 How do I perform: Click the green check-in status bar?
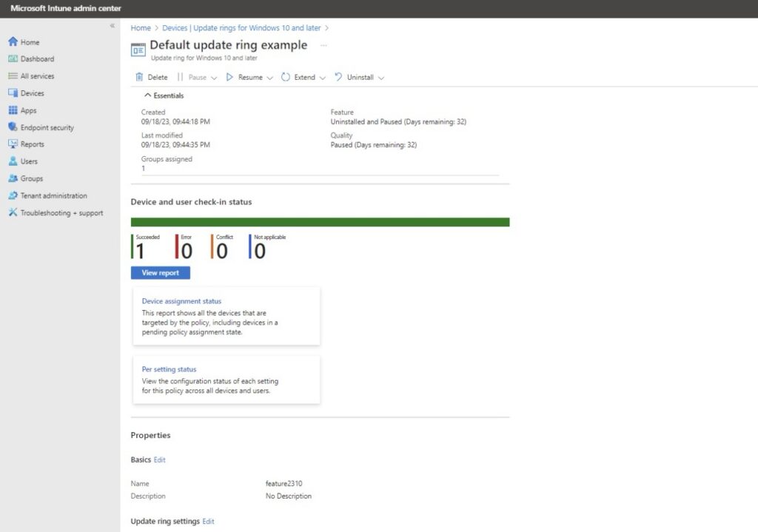320,222
